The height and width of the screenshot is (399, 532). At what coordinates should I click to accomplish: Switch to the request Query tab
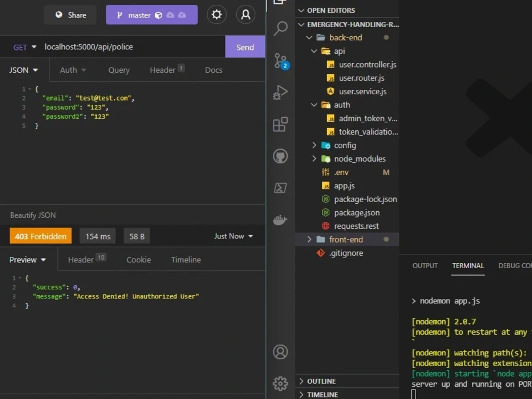point(119,70)
